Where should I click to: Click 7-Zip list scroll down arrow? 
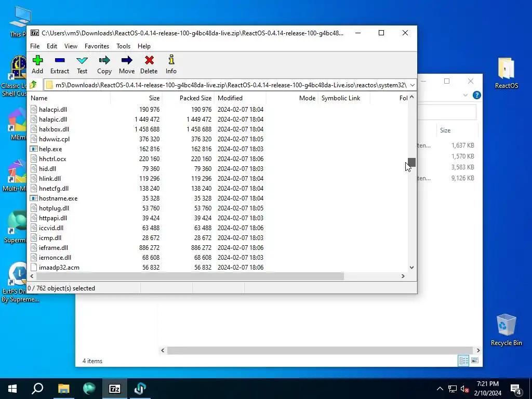[x=411, y=268]
